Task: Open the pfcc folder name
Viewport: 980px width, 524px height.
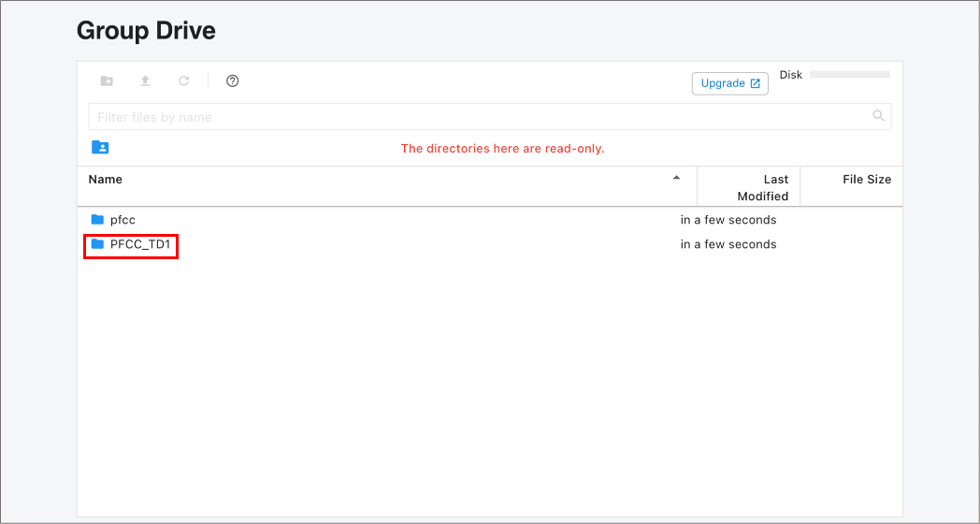Action: point(122,220)
